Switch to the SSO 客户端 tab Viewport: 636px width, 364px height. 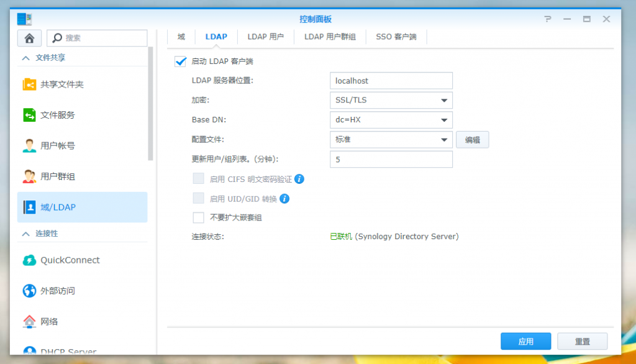(x=396, y=37)
